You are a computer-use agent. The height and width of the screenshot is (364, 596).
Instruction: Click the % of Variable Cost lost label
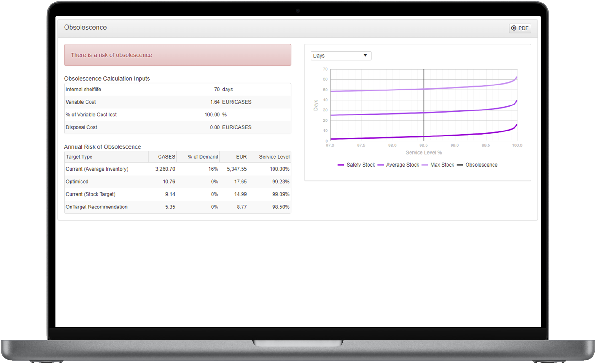91,115
